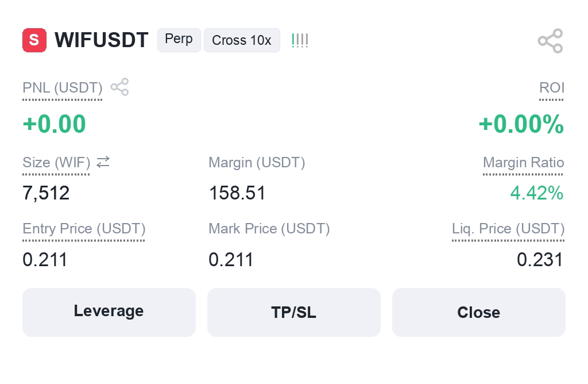Open the Cross 10x margin mode selector
This screenshot has width=588, height=384.
click(242, 40)
